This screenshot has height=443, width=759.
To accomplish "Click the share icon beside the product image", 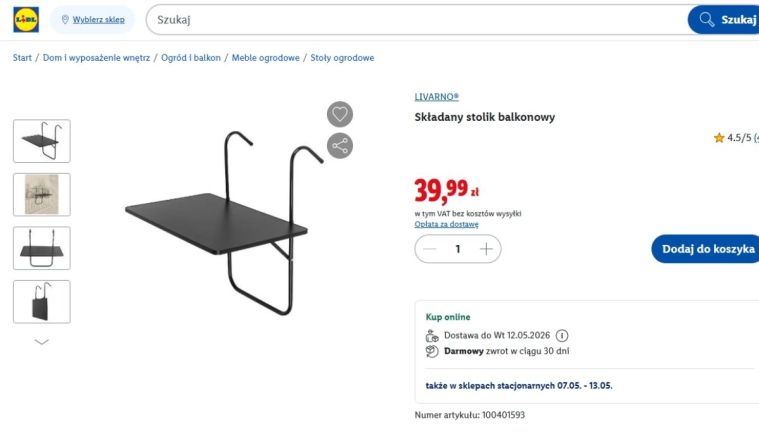I will [x=340, y=146].
